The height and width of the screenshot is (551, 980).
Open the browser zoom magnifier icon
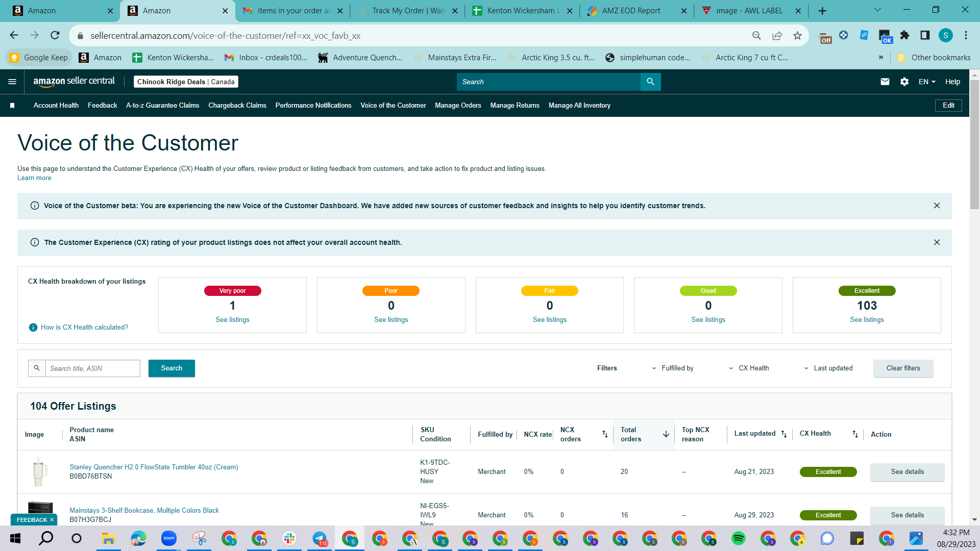point(756,35)
